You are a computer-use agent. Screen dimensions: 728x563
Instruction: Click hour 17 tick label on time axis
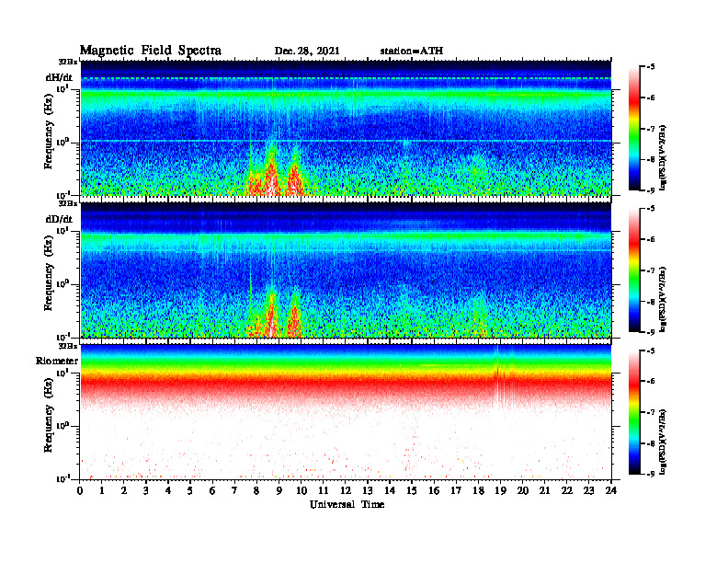tap(457, 490)
